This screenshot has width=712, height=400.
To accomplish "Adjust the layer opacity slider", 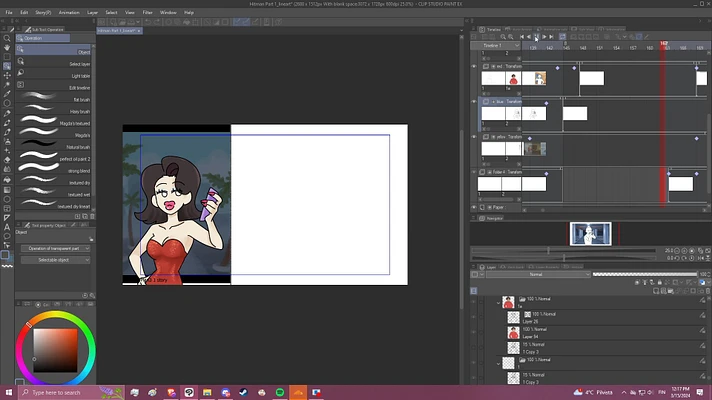I will [x=644, y=274].
